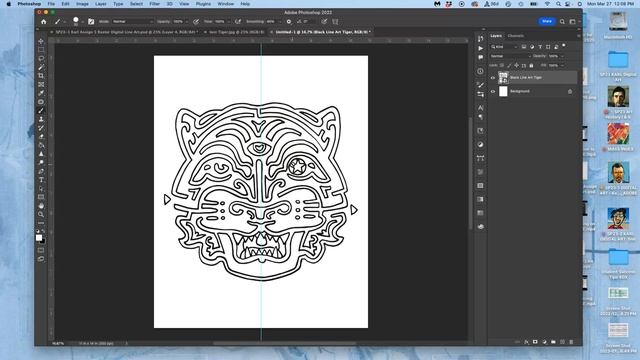Toggle lock all layer attributes
640x360 pixels.
(531, 65)
